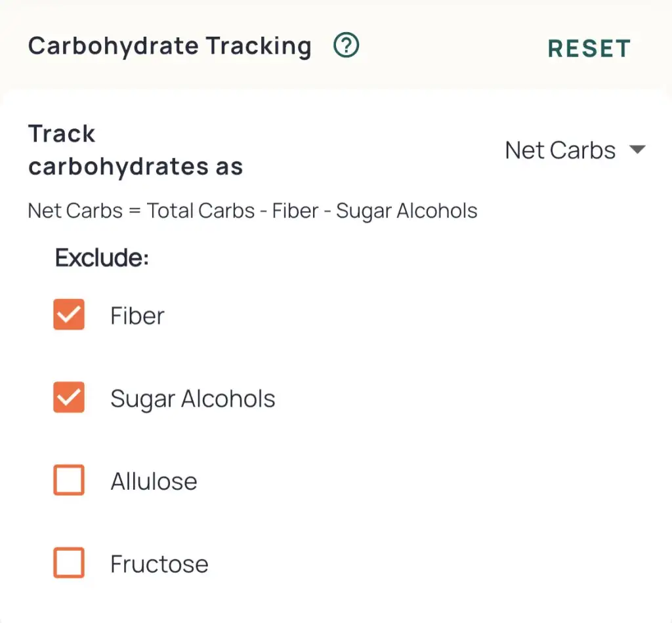Click the Sugar Alcohols checkbox label text

click(x=192, y=399)
